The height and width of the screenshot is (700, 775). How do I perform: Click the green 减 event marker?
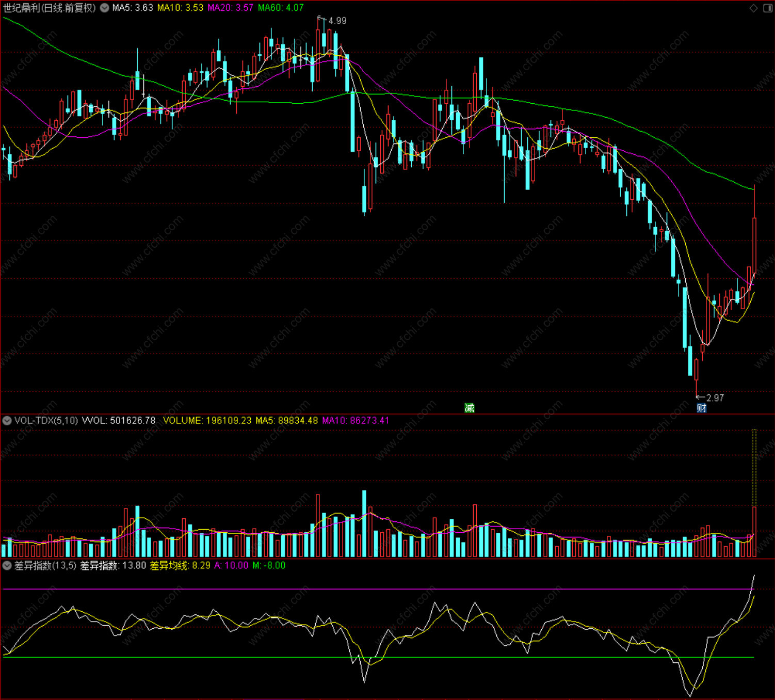469,408
